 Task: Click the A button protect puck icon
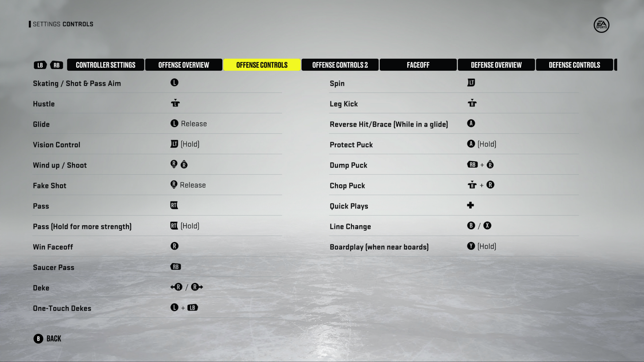[x=471, y=144]
